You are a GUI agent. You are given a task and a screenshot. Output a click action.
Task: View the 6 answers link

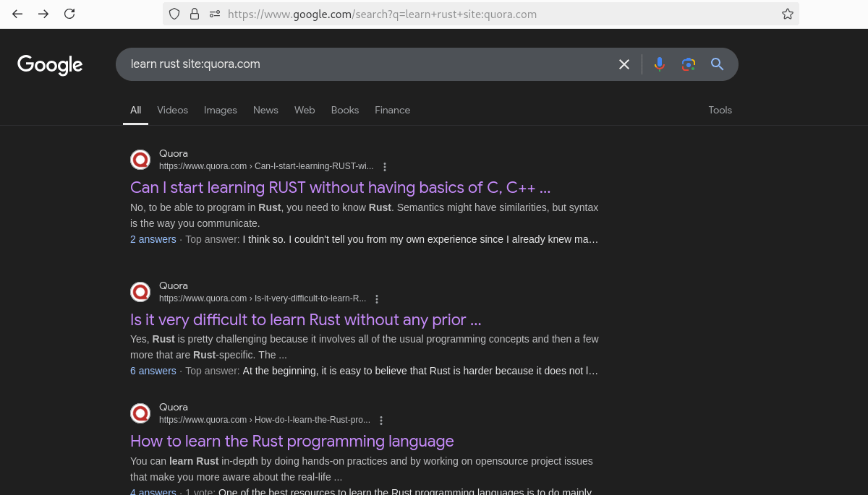pos(153,371)
